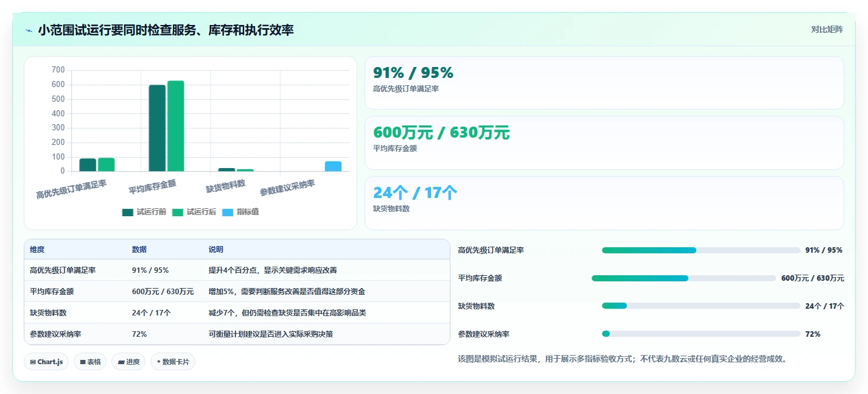Click the 维度 column header
Screen dimensions: 868x394
37,250
